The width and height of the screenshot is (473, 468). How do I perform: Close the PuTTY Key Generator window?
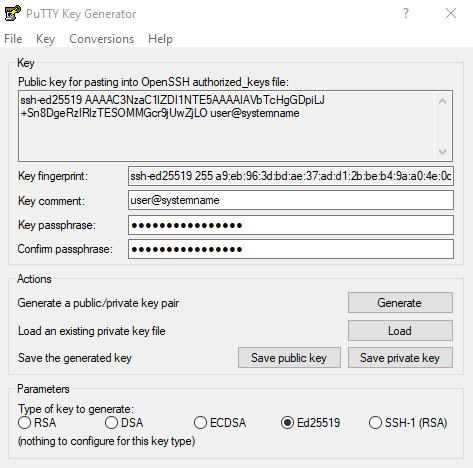tap(451, 13)
